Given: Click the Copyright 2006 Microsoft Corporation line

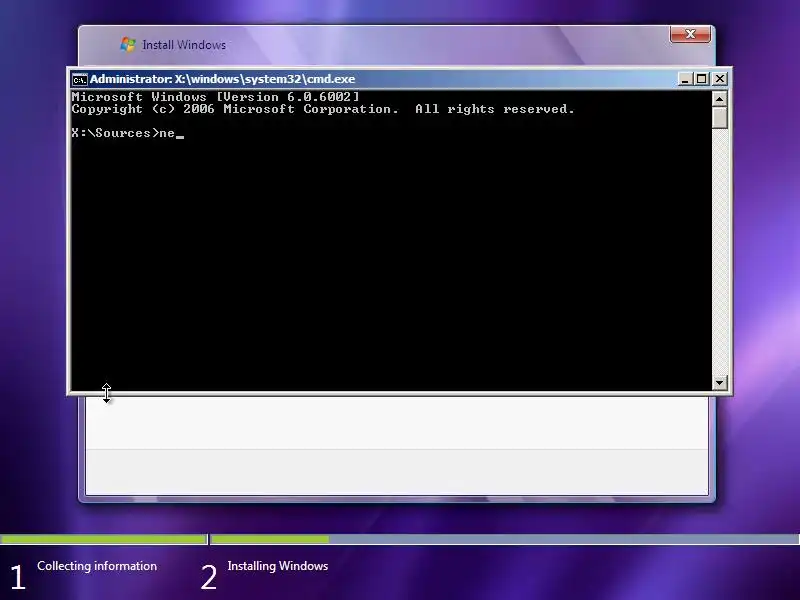Looking at the screenshot, I should click(x=323, y=109).
